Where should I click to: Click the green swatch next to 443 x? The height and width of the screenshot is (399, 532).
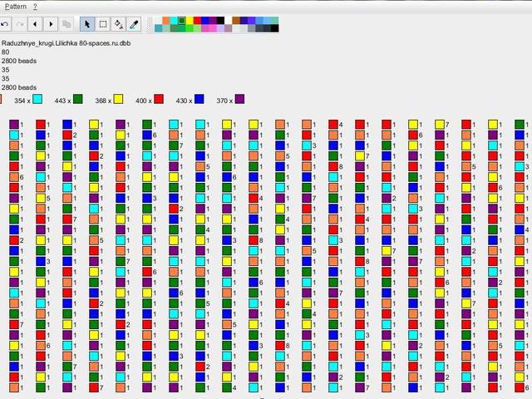coord(78,100)
